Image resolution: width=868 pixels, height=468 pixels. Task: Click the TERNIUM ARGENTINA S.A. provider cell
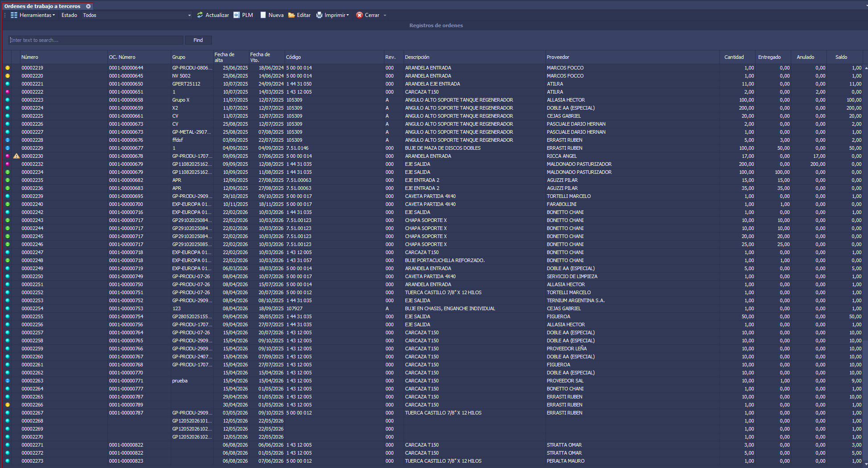coord(575,300)
